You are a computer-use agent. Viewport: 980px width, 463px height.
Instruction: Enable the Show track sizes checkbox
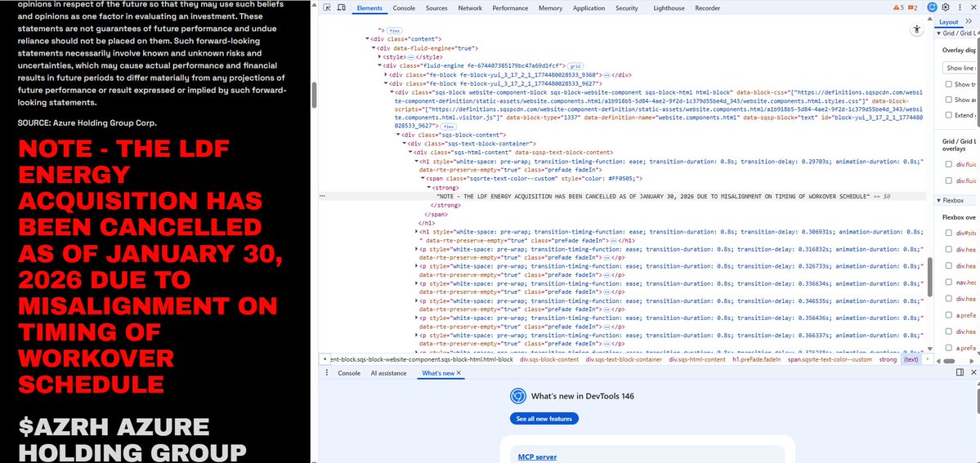(949, 84)
